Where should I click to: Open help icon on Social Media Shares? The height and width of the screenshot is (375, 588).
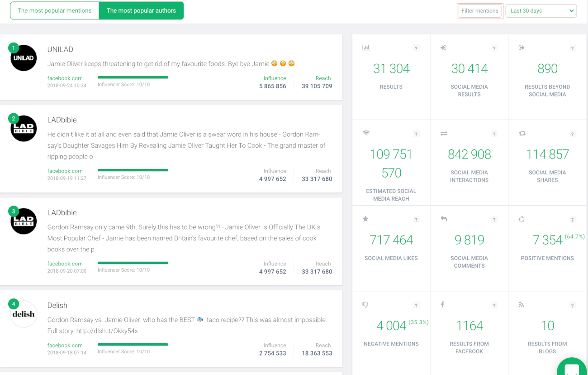coord(573,134)
